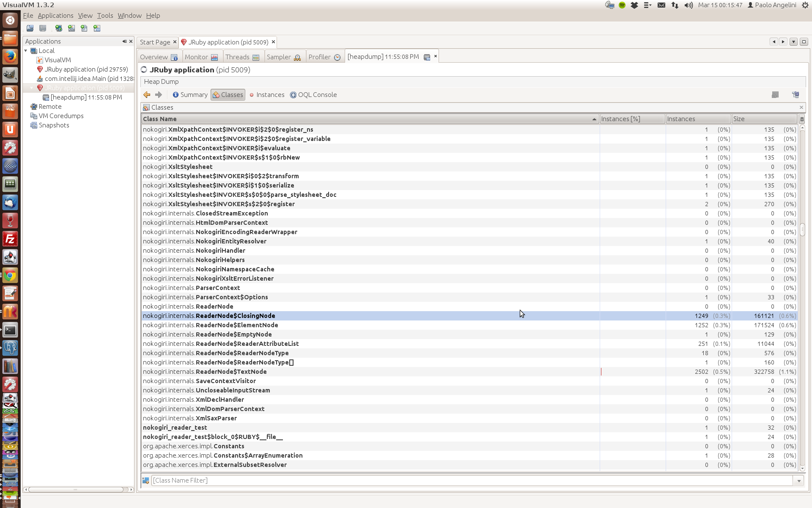Add Remote Host from the toolbar
812x508 pixels.
click(x=59, y=28)
